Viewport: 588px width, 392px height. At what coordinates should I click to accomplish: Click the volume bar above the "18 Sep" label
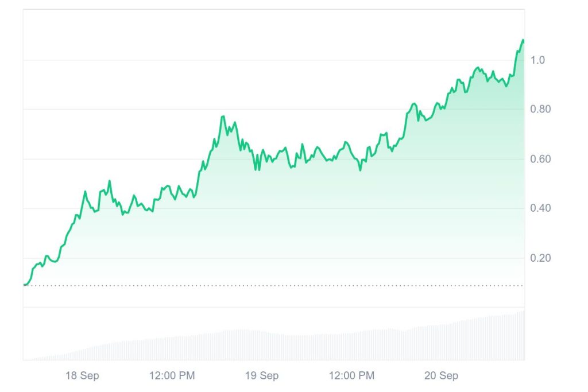[x=82, y=353]
